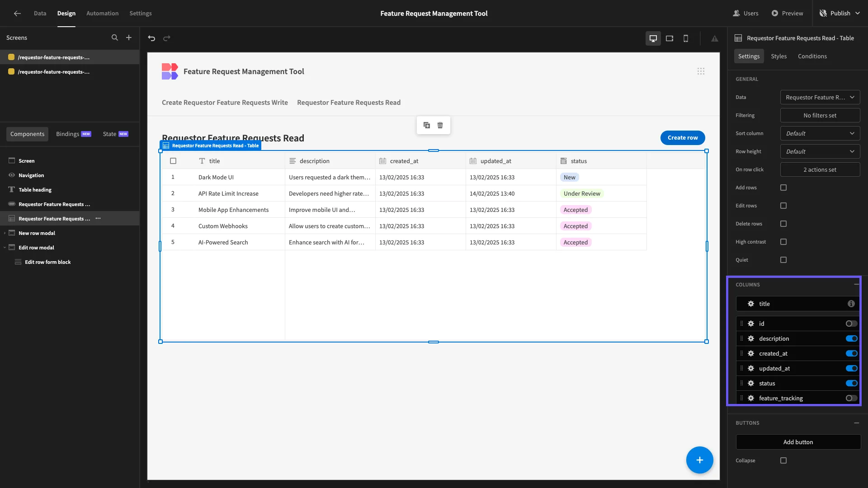Toggle the id column visibility
This screenshot has height=488, width=868.
(x=851, y=324)
